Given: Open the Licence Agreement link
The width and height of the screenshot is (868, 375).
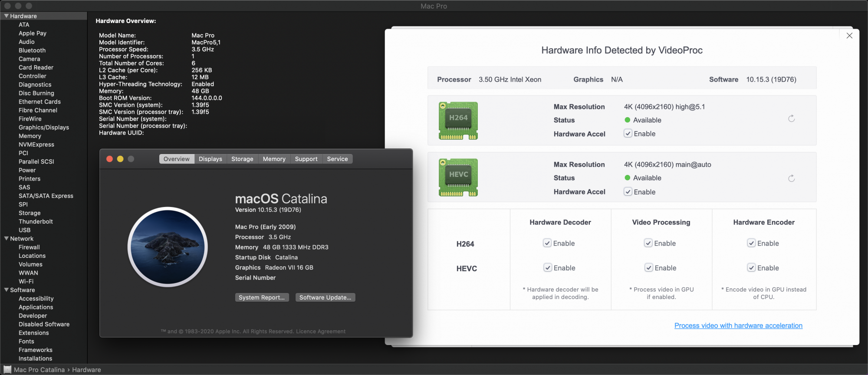Looking at the screenshot, I should [321, 331].
